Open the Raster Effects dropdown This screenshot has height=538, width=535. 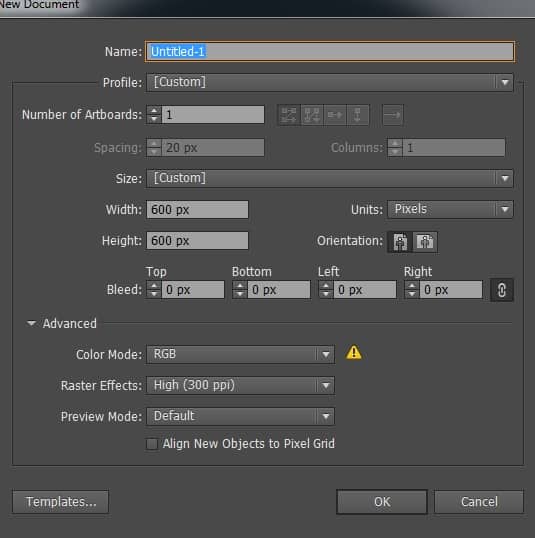point(240,385)
